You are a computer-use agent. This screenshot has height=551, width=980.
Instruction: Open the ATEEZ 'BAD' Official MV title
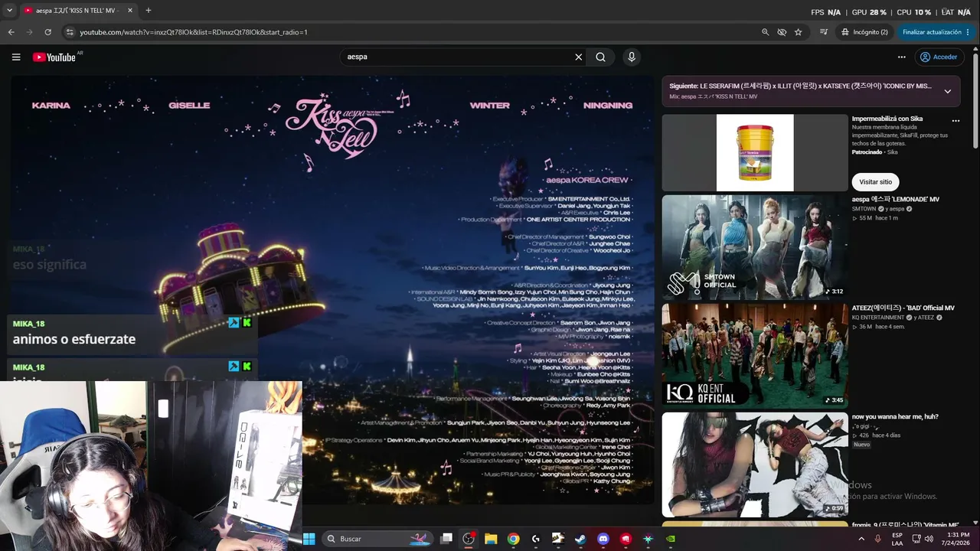pos(903,308)
